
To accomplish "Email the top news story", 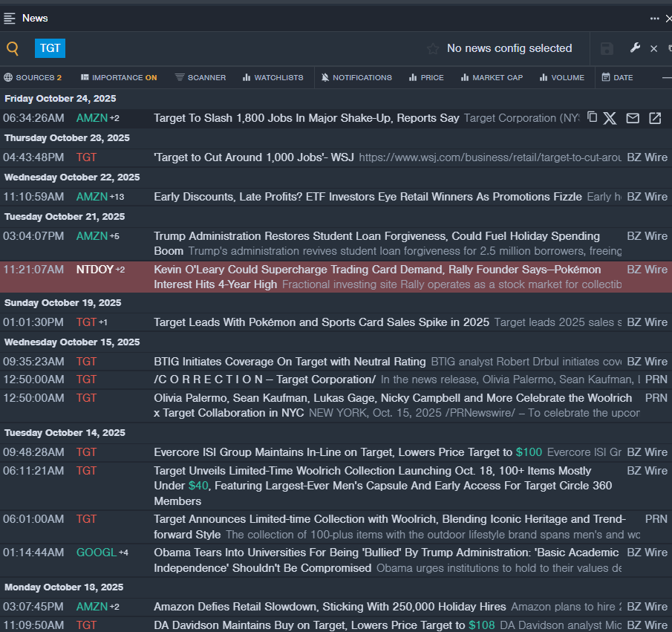I will coord(633,118).
